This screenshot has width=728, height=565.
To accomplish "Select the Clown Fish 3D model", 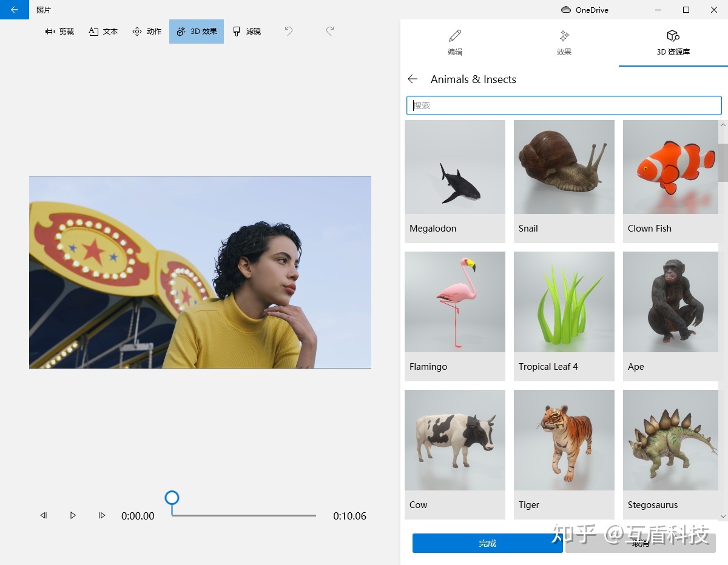I will coord(671,181).
